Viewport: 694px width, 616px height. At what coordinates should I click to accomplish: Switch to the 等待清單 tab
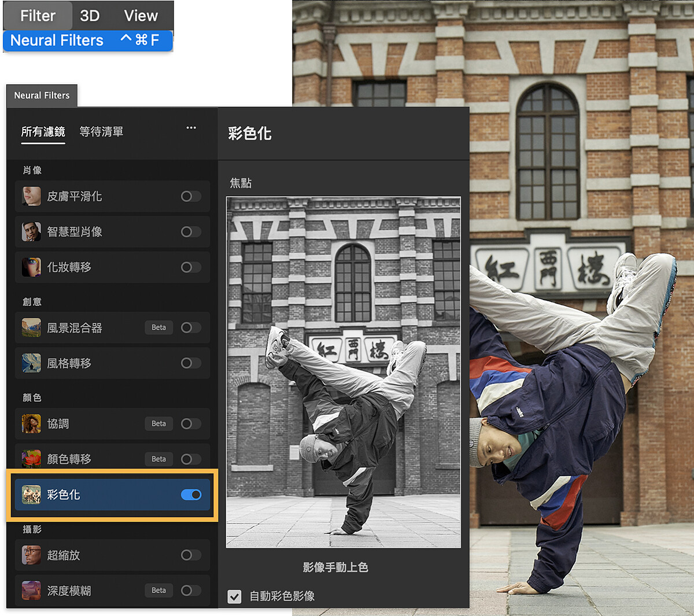(101, 132)
